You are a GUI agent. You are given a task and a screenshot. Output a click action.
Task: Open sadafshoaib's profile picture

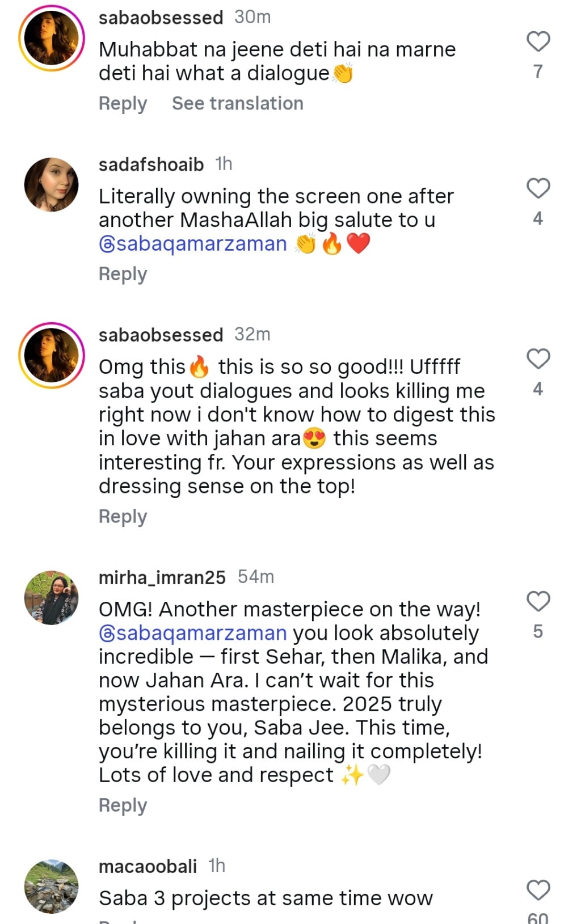tap(52, 185)
